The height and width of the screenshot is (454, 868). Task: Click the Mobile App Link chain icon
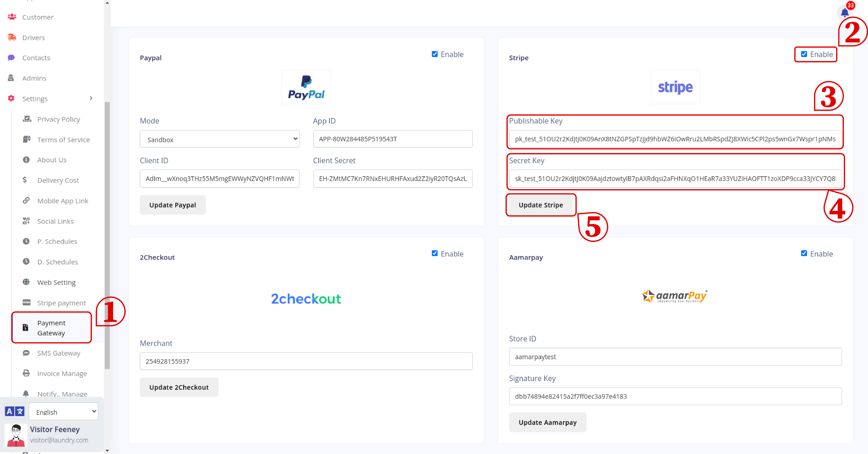click(x=26, y=200)
